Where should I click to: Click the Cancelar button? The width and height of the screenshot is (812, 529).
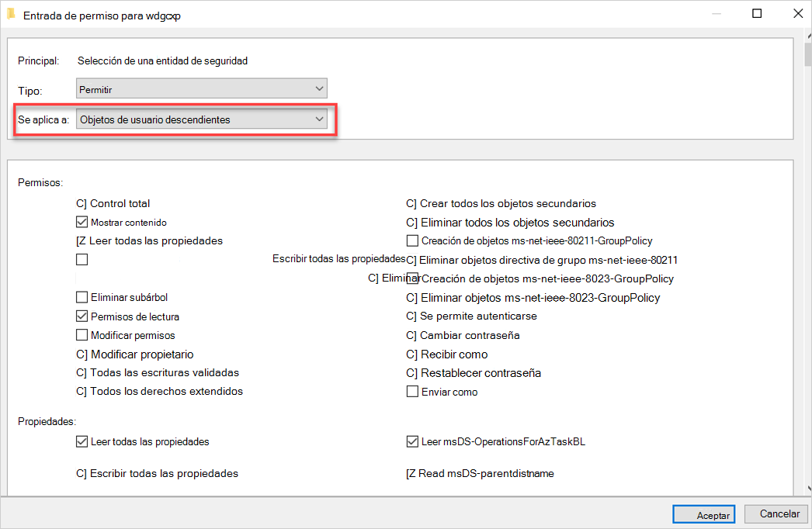click(776, 514)
